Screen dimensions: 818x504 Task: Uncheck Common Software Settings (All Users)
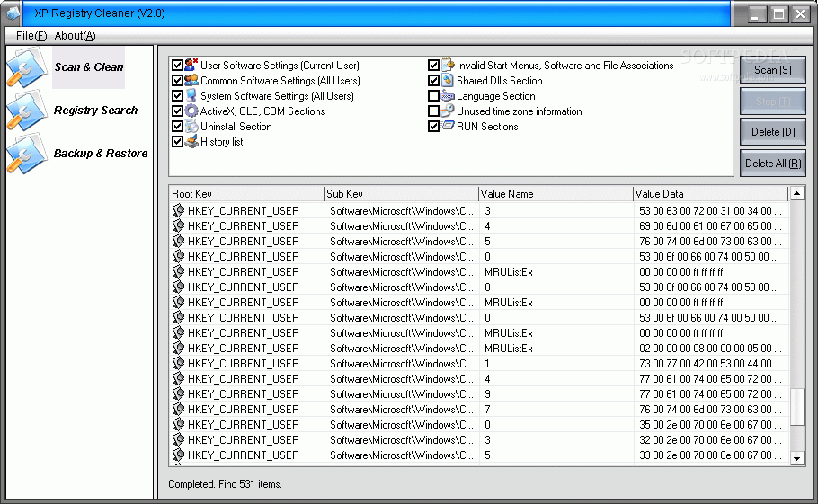tap(177, 80)
